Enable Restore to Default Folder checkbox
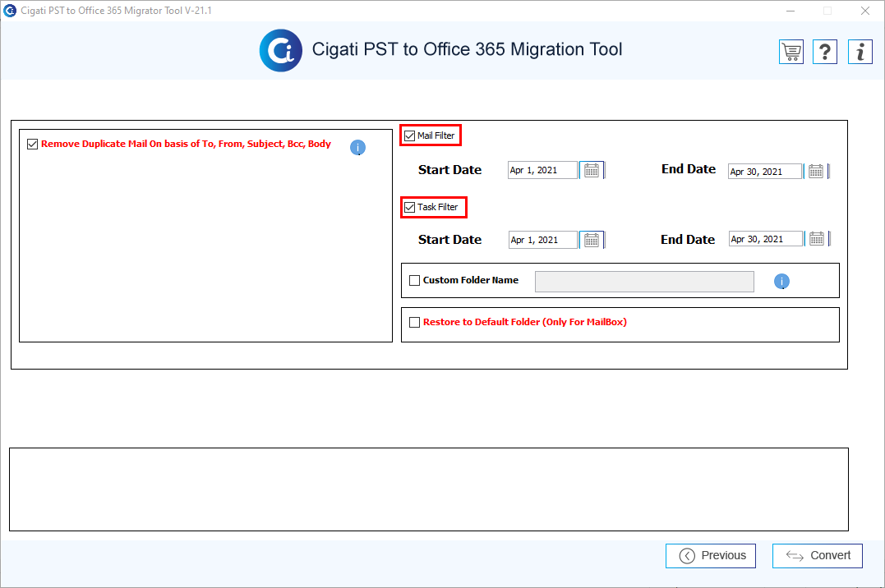Screen dimensions: 885x588 (414, 322)
